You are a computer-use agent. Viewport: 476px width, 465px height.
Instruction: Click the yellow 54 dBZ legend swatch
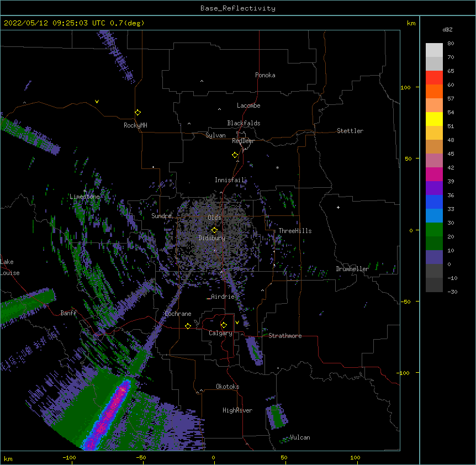[x=434, y=119]
